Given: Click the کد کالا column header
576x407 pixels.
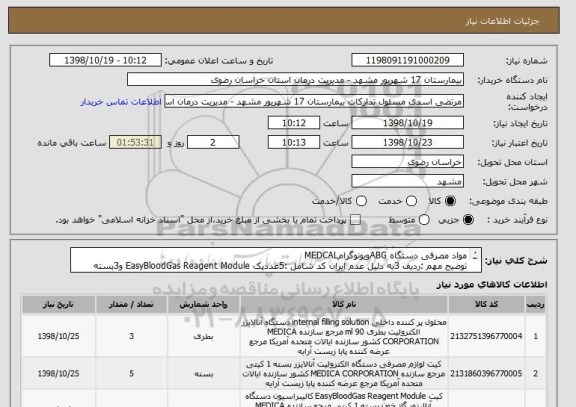Looking at the screenshot, I should pyautogui.click(x=486, y=305).
